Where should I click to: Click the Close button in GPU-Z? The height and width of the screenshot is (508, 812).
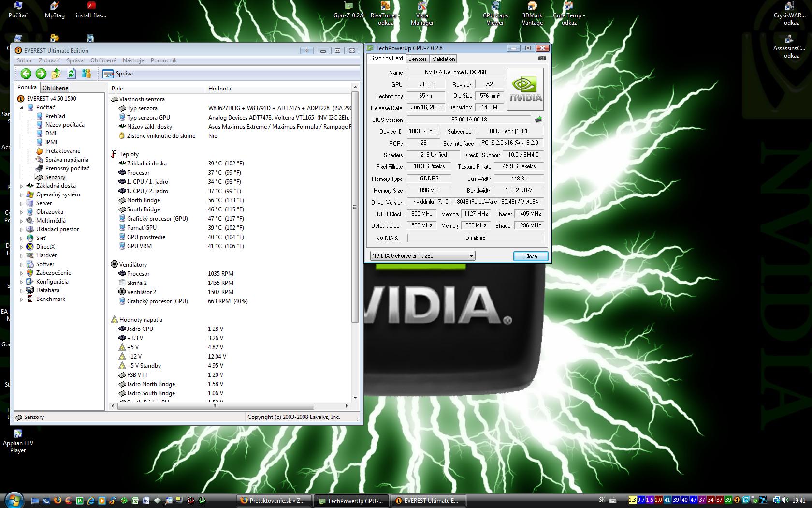tap(530, 256)
